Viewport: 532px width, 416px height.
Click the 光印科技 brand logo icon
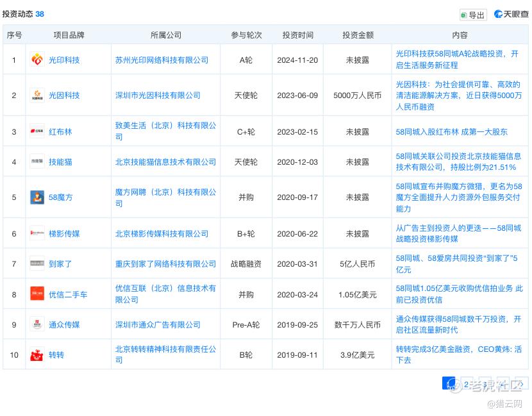point(37,60)
